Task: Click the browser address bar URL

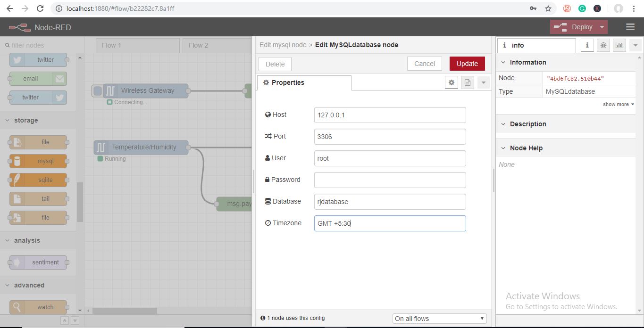Action: coord(121,8)
